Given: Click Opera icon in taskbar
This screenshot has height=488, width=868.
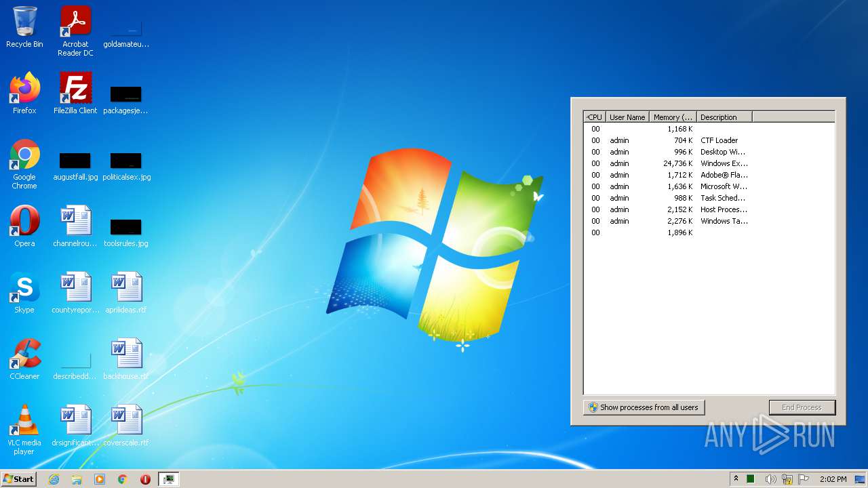Looking at the screenshot, I should (x=145, y=479).
